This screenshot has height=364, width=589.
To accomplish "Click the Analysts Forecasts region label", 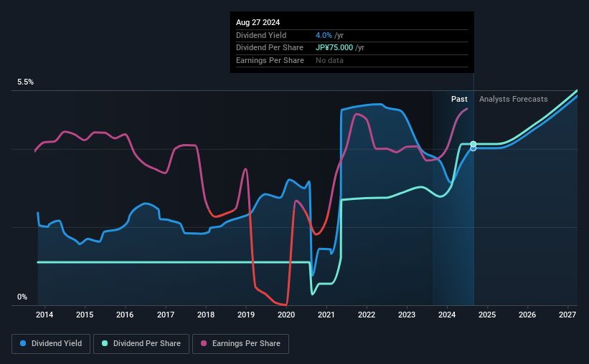I will pyautogui.click(x=513, y=99).
